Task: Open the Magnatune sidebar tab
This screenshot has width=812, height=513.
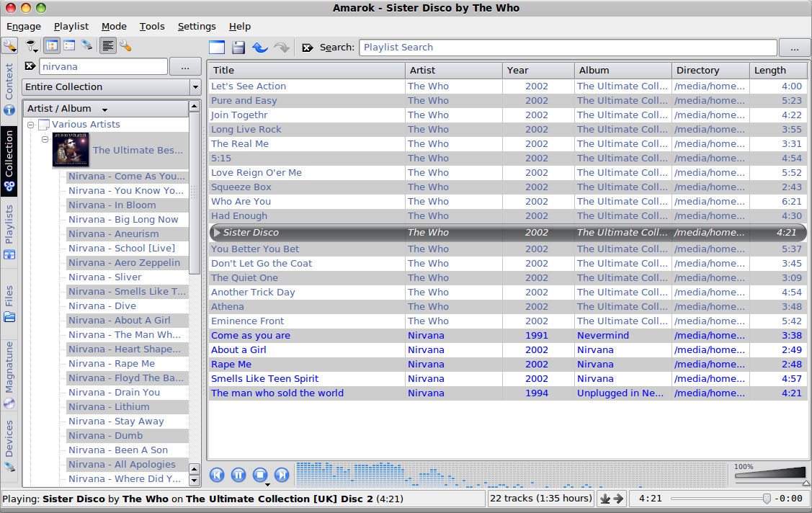Action: (x=9, y=374)
